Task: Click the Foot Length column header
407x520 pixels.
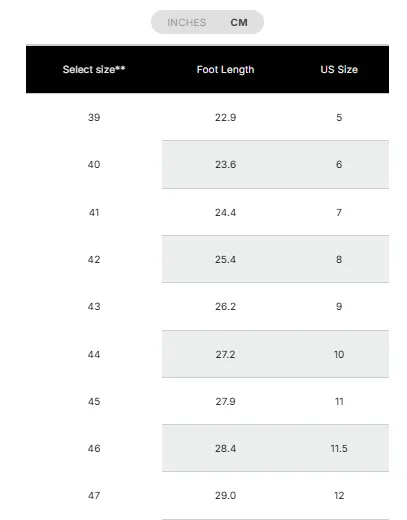Action: (x=225, y=69)
